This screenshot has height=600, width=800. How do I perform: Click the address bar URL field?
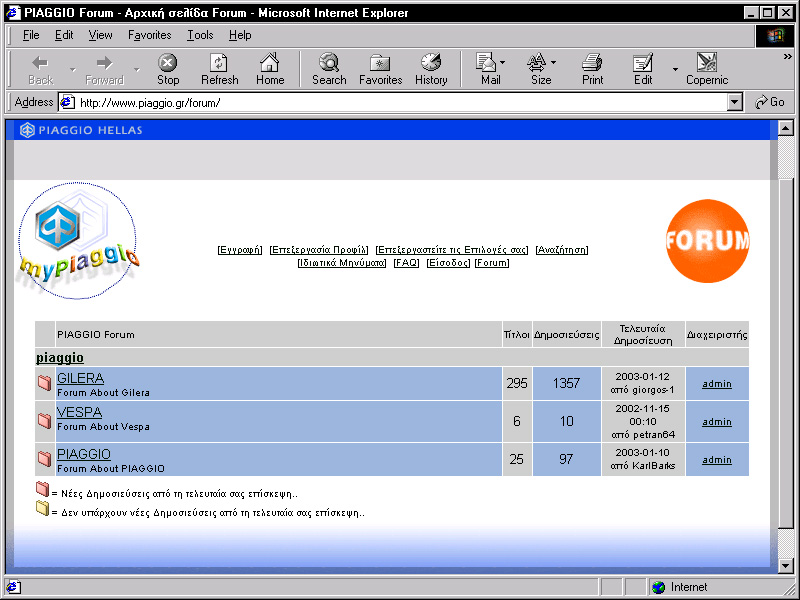pos(401,103)
